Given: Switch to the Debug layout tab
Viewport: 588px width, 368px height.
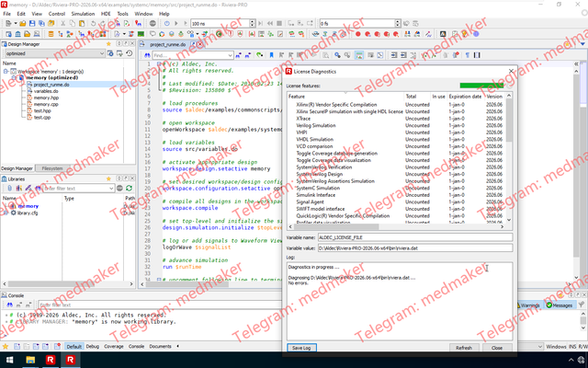Looking at the screenshot, I should pyautogui.click(x=92, y=346).
